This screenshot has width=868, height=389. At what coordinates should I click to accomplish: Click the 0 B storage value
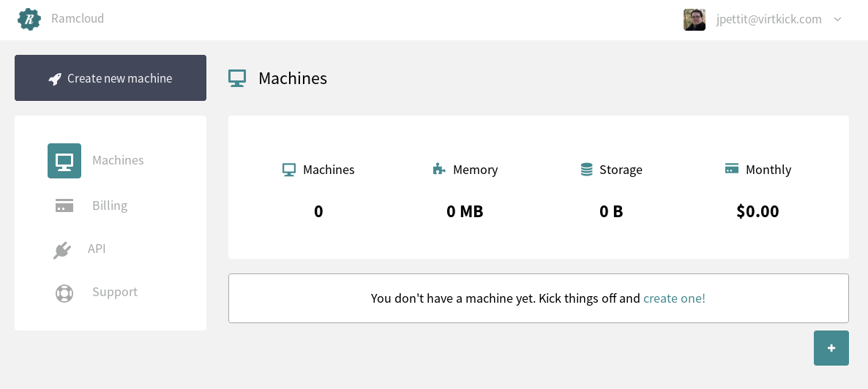click(x=612, y=211)
